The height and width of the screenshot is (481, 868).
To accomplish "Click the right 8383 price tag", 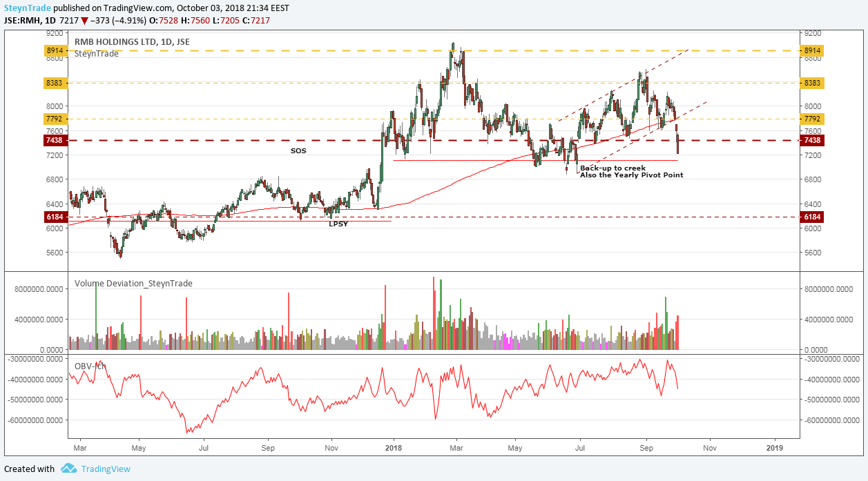I will coord(812,83).
